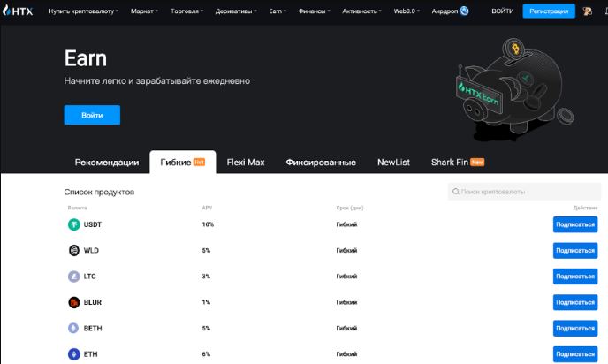Click the Регистрация button
Viewport: 608px width, 364px height.
pos(549,11)
